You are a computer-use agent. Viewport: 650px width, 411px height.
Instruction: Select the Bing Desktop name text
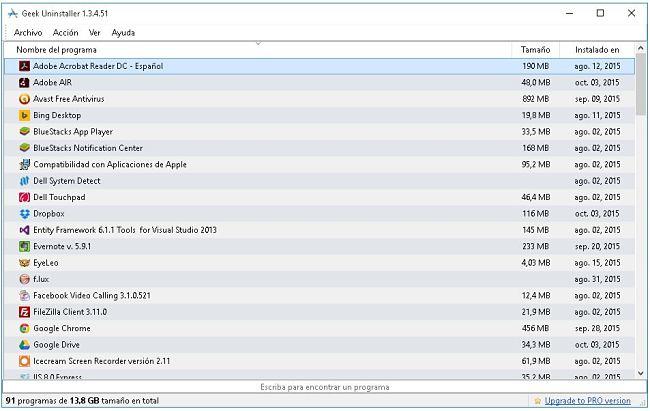pos(57,115)
